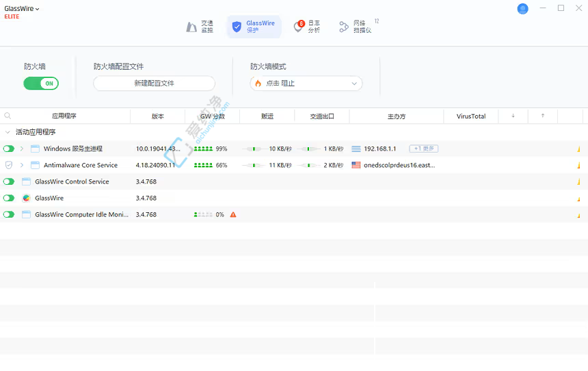Click the red 6 notification badge
Viewport: 588px width, 371px height.
(301, 24)
